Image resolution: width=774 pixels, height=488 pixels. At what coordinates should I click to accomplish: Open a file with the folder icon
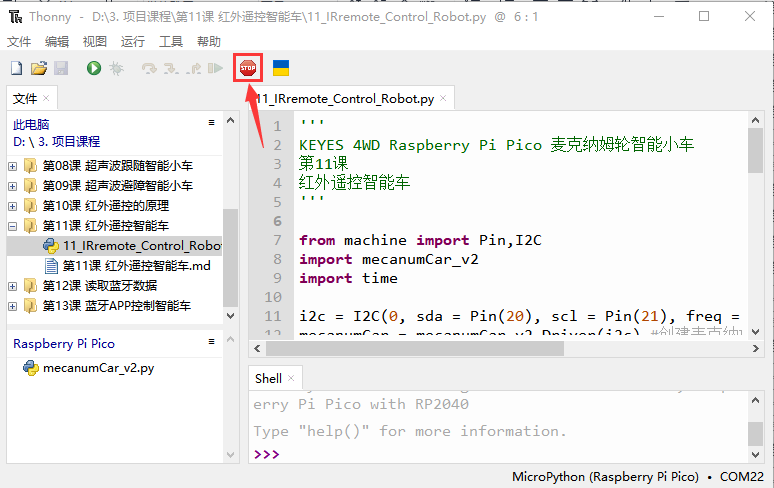[39, 68]
